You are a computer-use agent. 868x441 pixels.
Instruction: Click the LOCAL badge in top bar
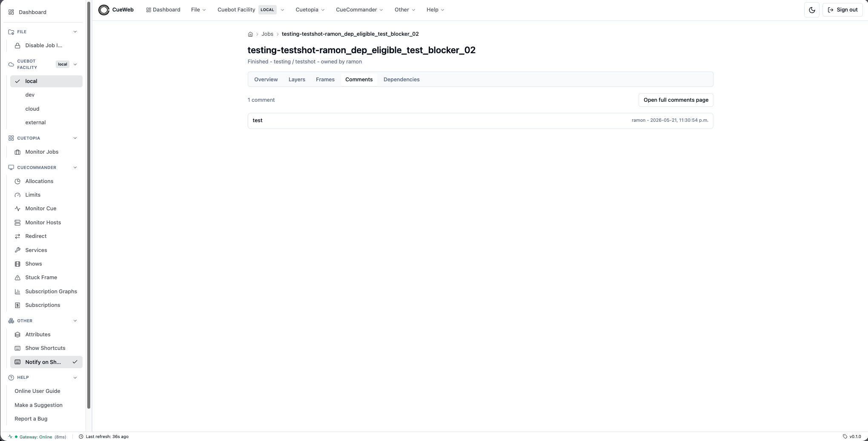click(x=267, y=10)
